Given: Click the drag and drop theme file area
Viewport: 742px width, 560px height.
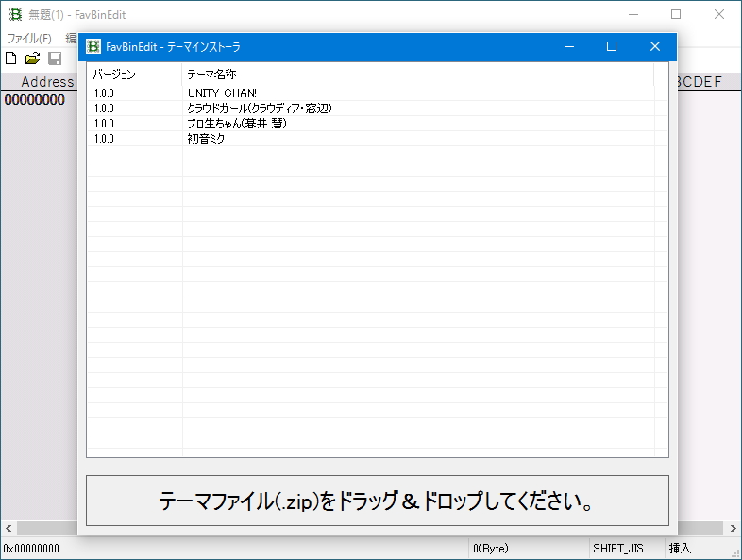Looking at the screenshot, I should pos(378,501).
